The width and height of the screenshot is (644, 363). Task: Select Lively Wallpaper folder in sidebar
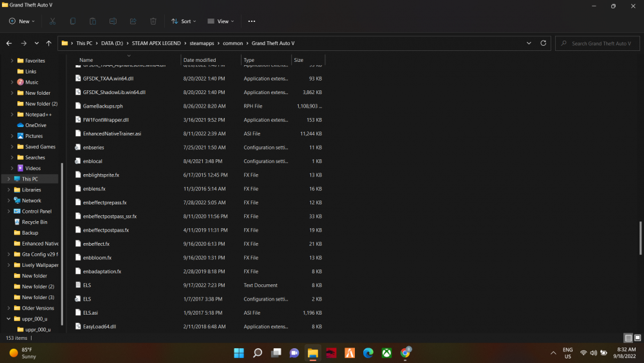point(40,265)
